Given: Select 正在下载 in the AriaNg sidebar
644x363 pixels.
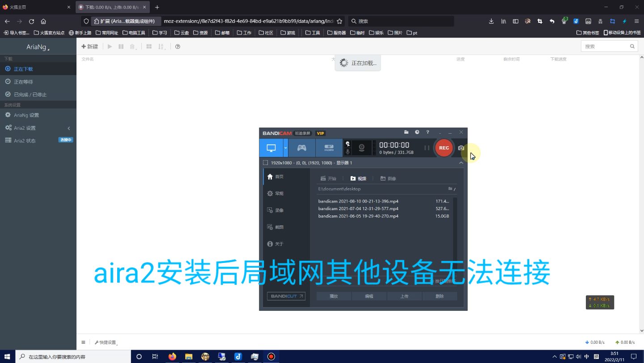Looking at the screenshot, I should point(38,69).
